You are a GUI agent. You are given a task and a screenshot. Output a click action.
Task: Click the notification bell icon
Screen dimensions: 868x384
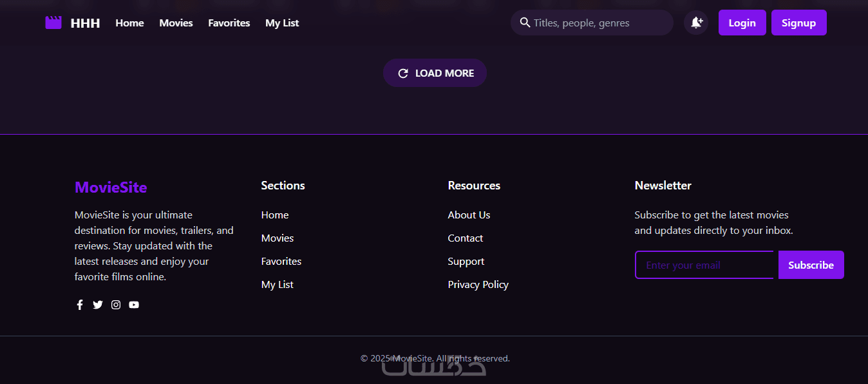(696, 23)
